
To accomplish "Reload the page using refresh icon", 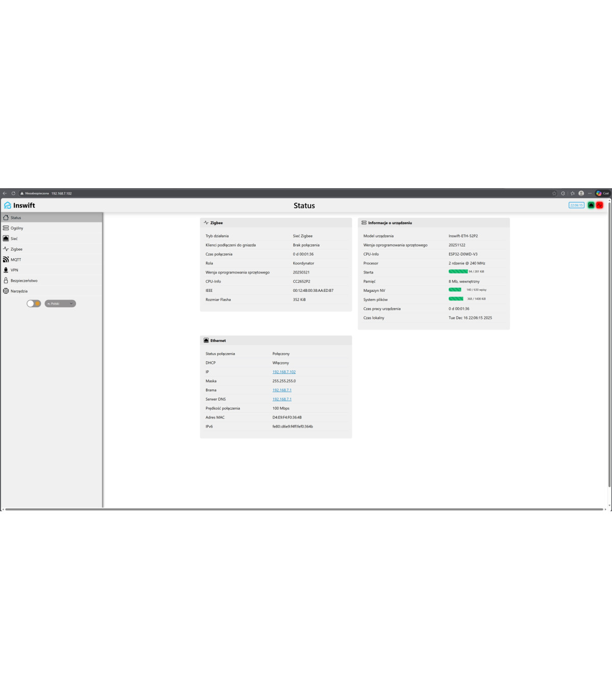I will click(x=13, y=193).
